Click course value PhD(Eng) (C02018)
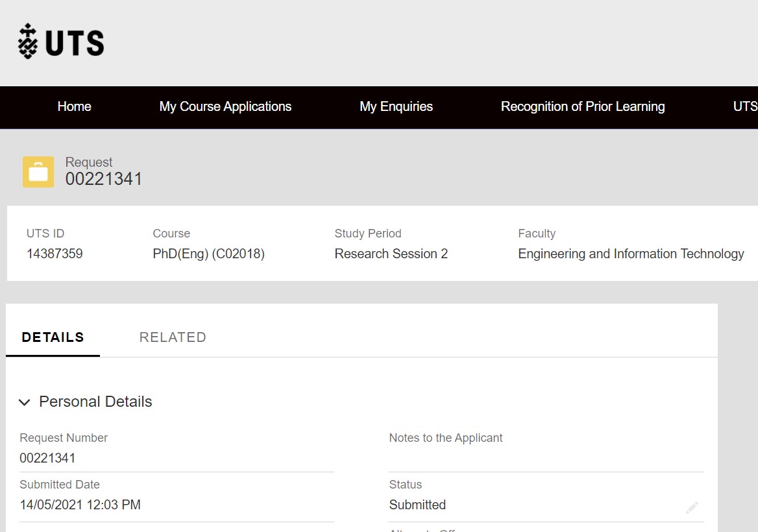 [209, 254]
